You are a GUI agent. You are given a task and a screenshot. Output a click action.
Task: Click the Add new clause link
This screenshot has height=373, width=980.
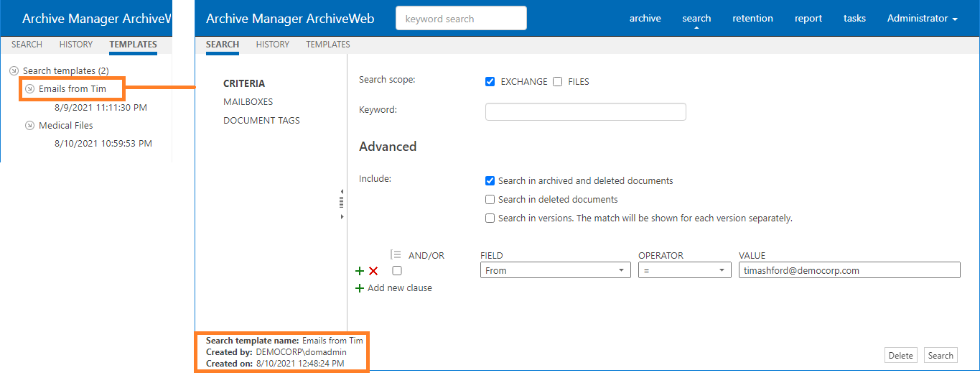[x=400, y=288]
